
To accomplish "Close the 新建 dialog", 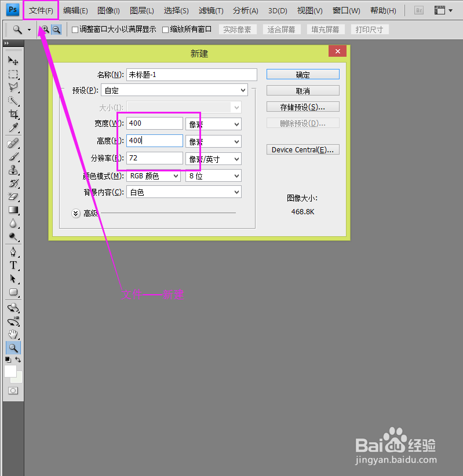I will (337, 51).
